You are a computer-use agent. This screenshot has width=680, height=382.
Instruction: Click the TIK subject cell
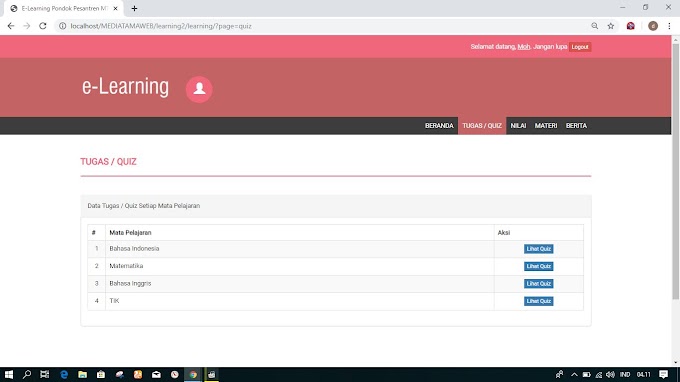pyautogui.click(x=300, y=301)
